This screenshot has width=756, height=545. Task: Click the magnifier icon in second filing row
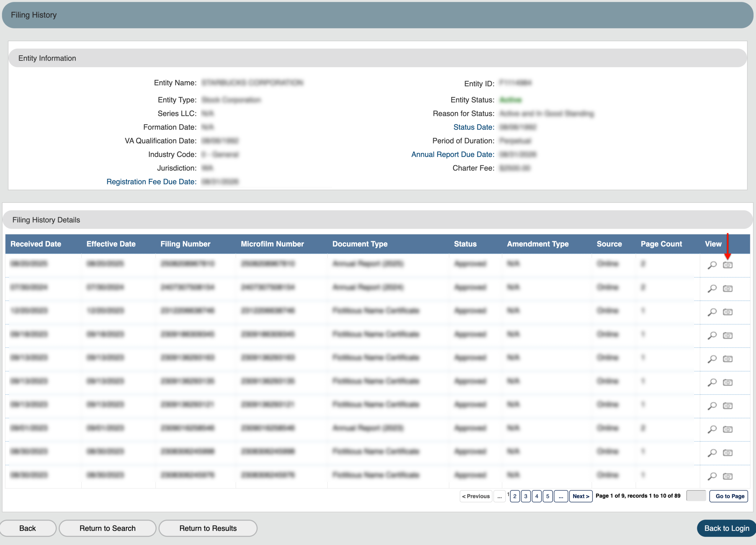[712, 288]
